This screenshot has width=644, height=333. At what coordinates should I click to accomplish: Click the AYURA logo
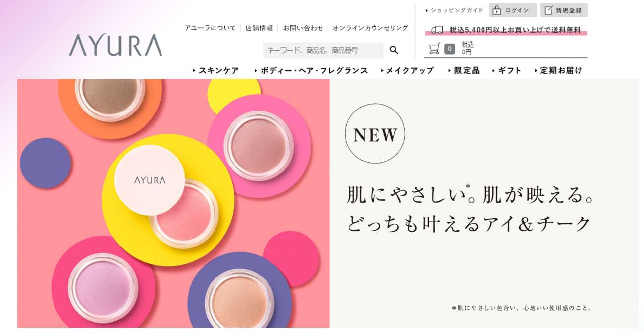tap(115, 45)
